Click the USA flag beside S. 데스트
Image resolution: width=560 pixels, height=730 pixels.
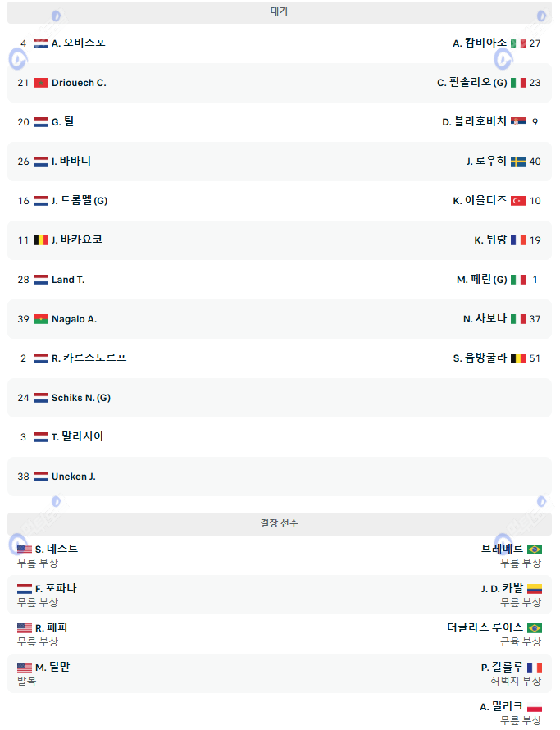25,550
